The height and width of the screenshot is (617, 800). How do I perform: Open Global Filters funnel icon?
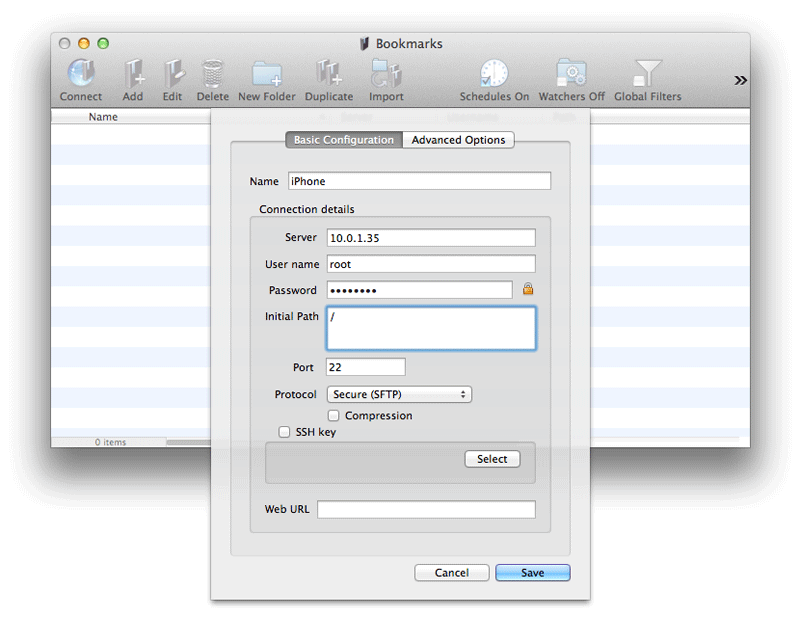[x=647, y=74]
